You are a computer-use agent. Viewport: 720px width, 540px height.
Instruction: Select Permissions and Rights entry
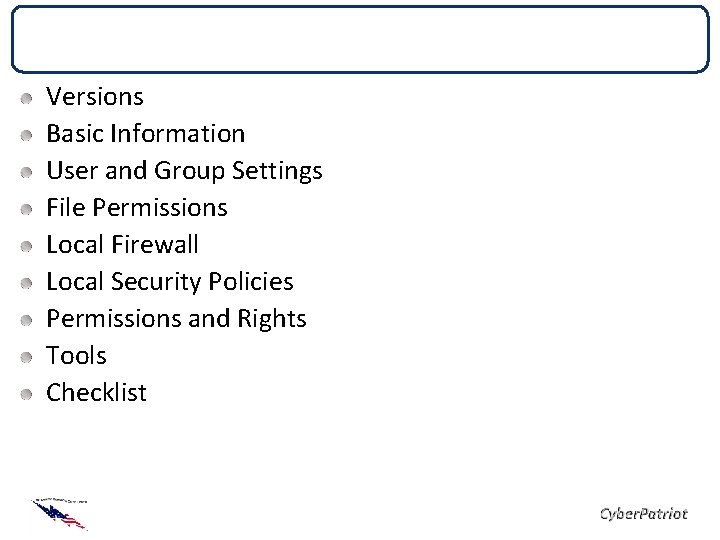point(176,320)
